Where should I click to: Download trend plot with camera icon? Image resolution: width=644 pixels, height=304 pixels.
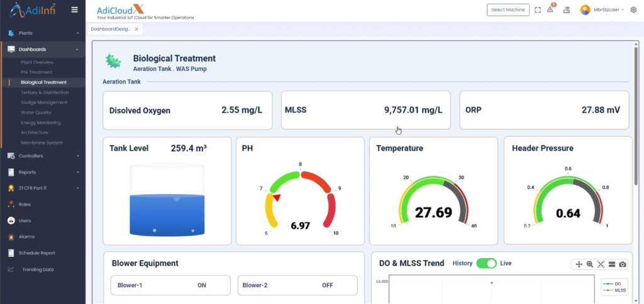tap(623, 264)
